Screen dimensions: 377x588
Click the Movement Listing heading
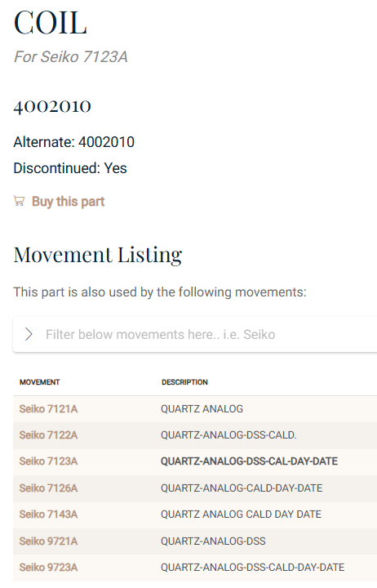pos(98,255)
